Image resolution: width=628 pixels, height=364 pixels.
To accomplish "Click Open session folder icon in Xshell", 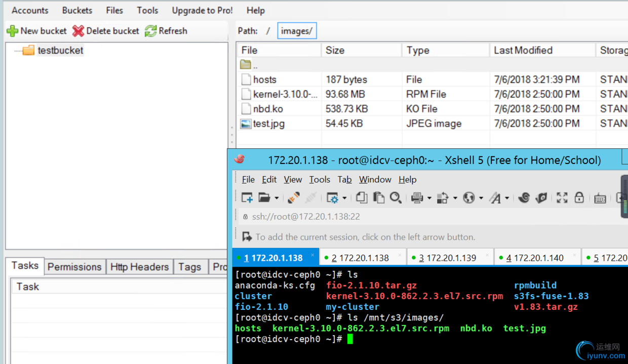I will click(x=264, y=198).
